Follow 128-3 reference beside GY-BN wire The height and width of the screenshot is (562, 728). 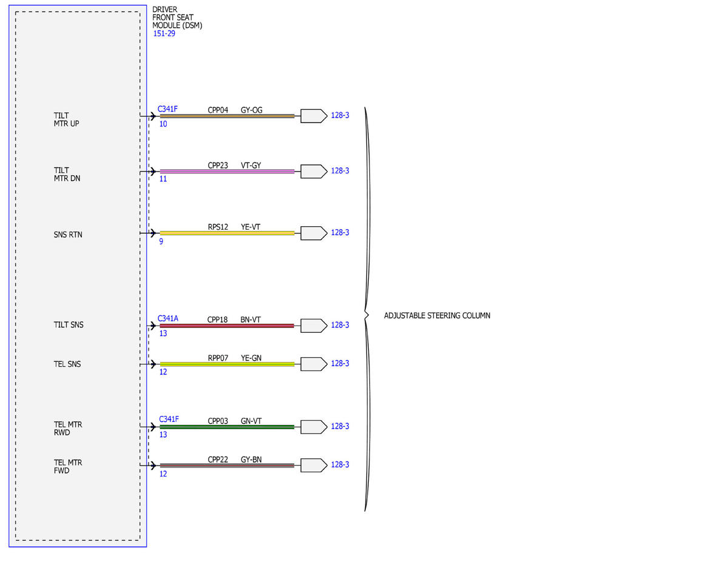pyautogui.click(x=340, y=465)
